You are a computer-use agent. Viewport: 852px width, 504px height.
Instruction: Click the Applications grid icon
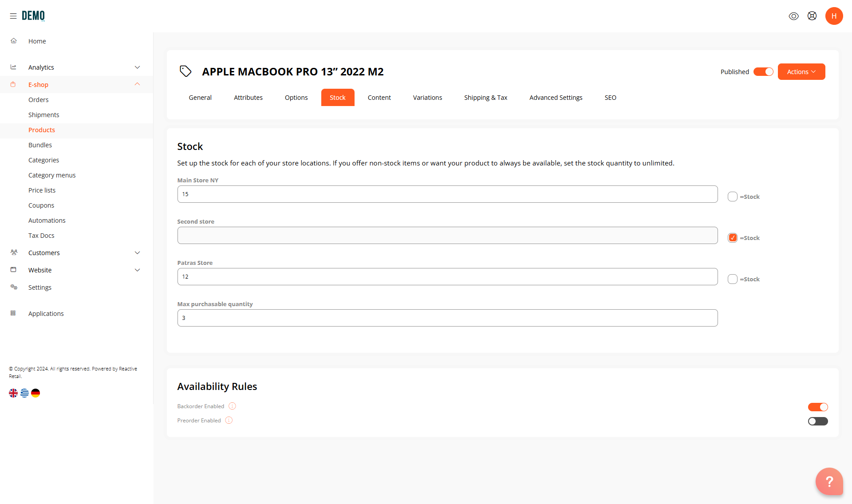(13, 313)
